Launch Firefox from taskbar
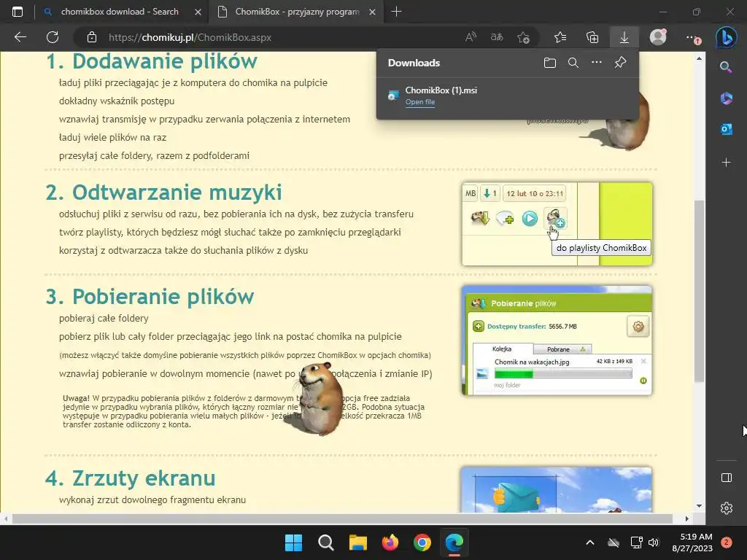This screenshot has height=560, width=747. pos(390,542)
